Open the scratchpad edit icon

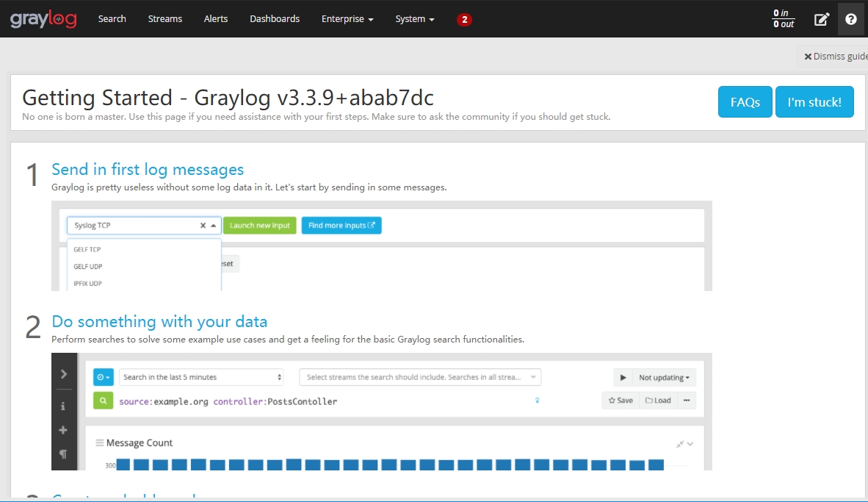(x=822, y=19)
